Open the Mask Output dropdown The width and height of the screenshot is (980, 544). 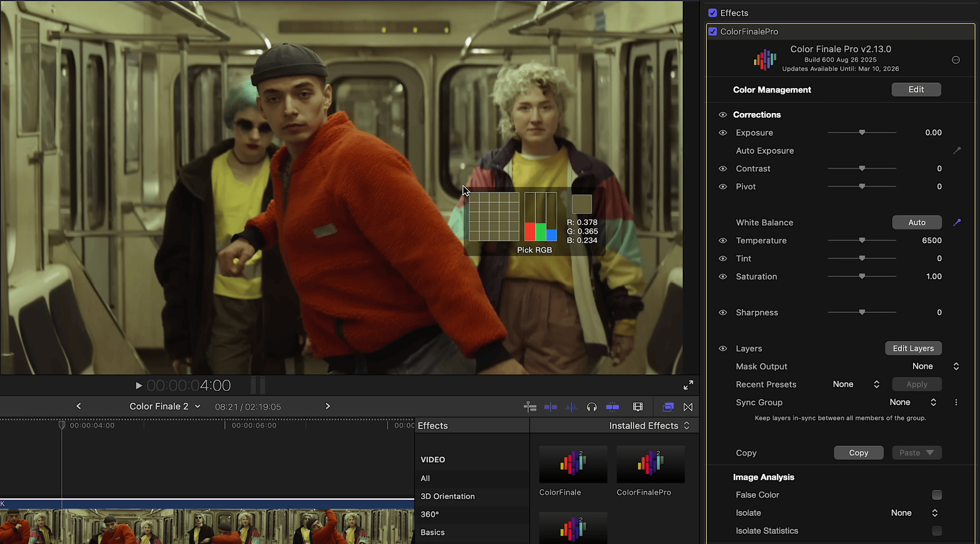coord(936,366)
